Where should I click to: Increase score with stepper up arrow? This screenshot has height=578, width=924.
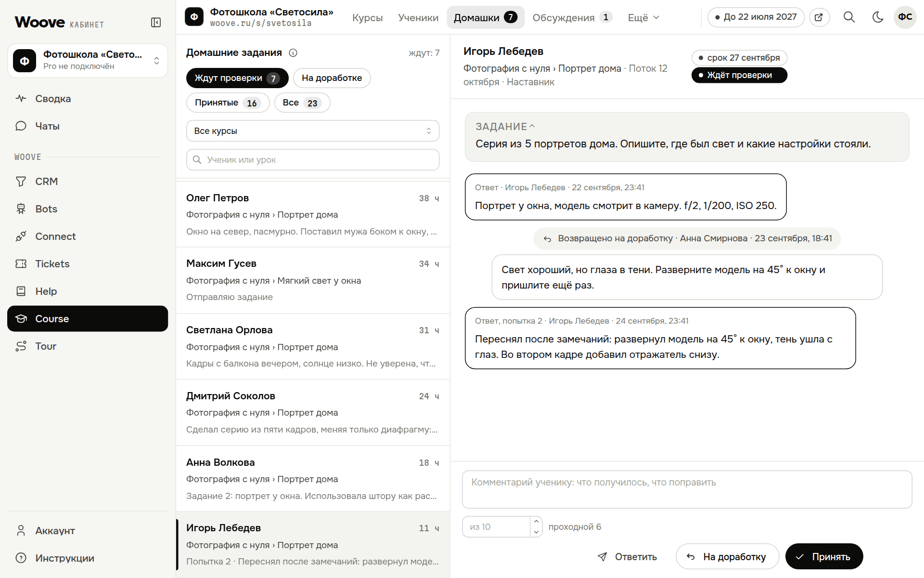[x=536, y=522]
